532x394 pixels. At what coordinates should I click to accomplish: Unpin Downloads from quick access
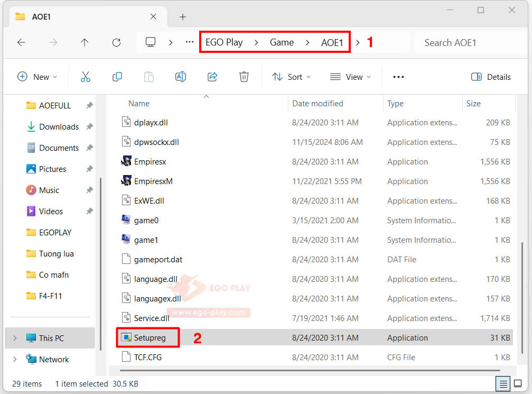point(89,127)
